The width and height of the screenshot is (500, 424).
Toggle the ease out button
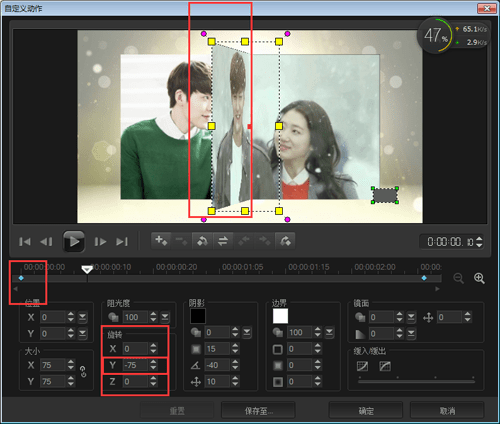(385, 366)
